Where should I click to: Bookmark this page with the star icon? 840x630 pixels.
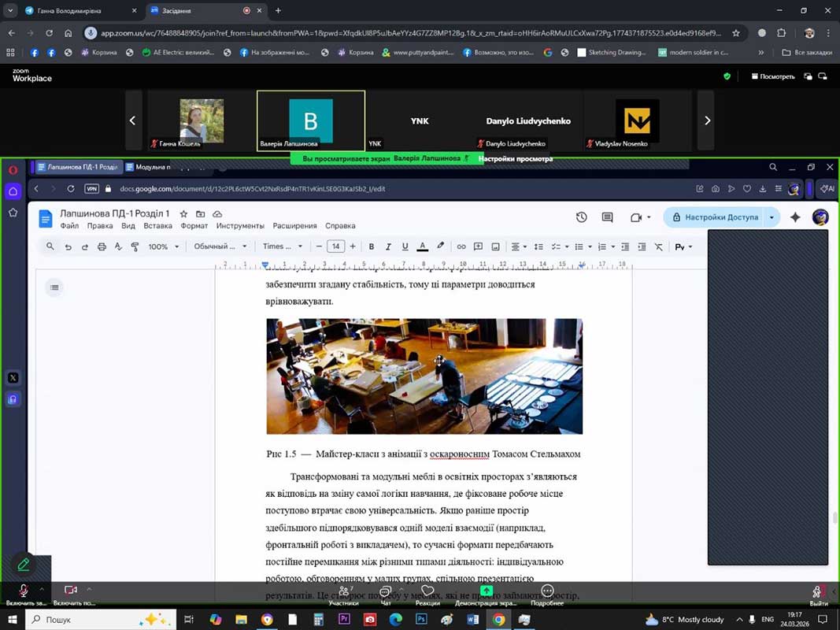pyautogui.click(x=736, y=33)
